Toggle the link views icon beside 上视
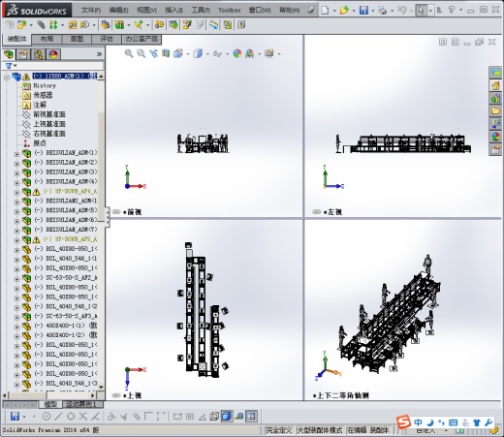 pyautogui.click(x=116, y=395)
